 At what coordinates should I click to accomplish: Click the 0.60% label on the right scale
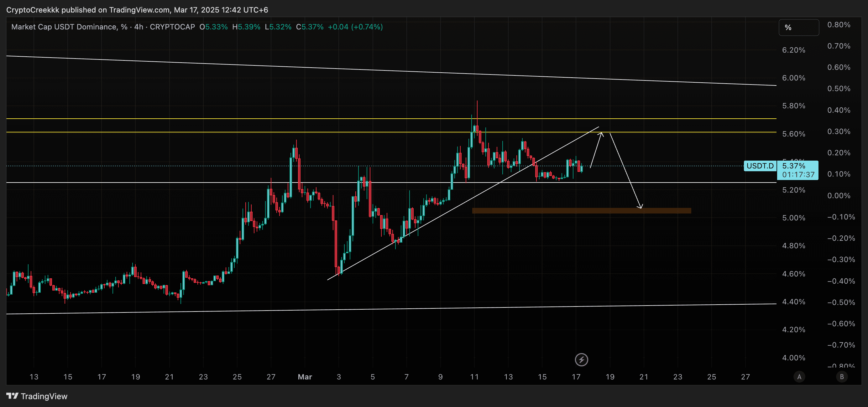coord(839,68)
